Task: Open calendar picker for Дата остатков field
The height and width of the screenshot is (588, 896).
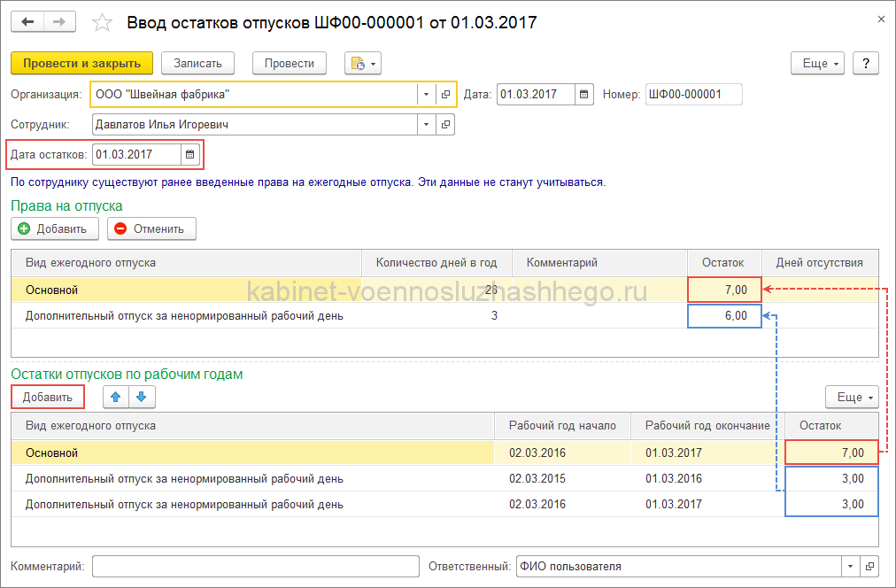Action: [189, 155]
